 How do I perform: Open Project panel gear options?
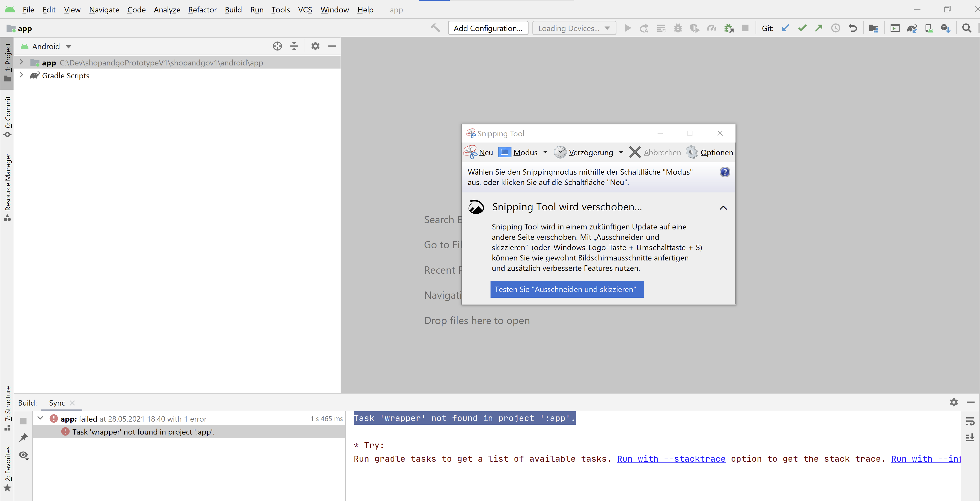(x=315, y=46)
